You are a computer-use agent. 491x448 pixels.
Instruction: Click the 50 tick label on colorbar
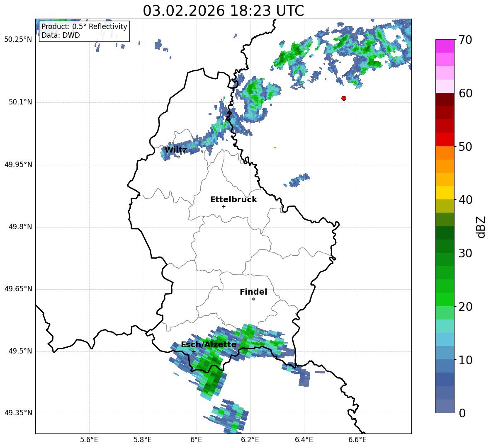tap(465, 147)
